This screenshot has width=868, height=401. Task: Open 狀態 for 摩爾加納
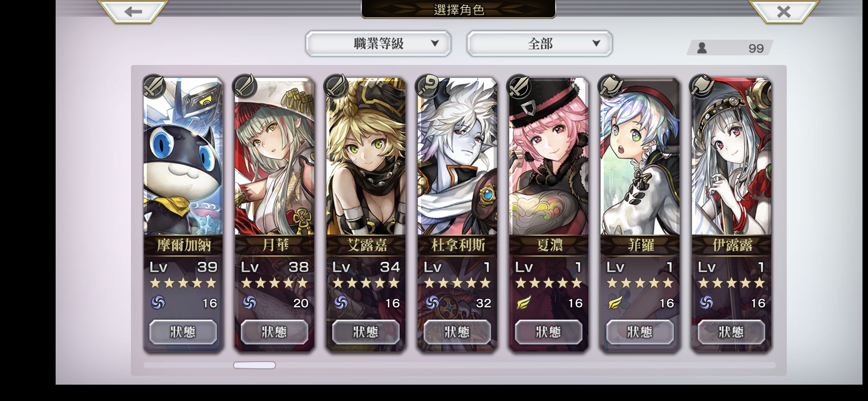coord(183,332)
